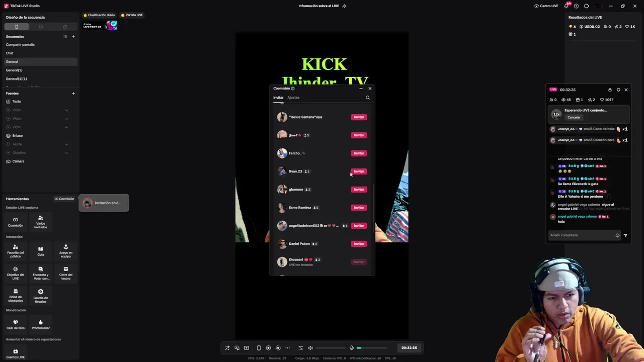Open settings gear in title bar
644x362 pixels.
(x=586, y=6)
